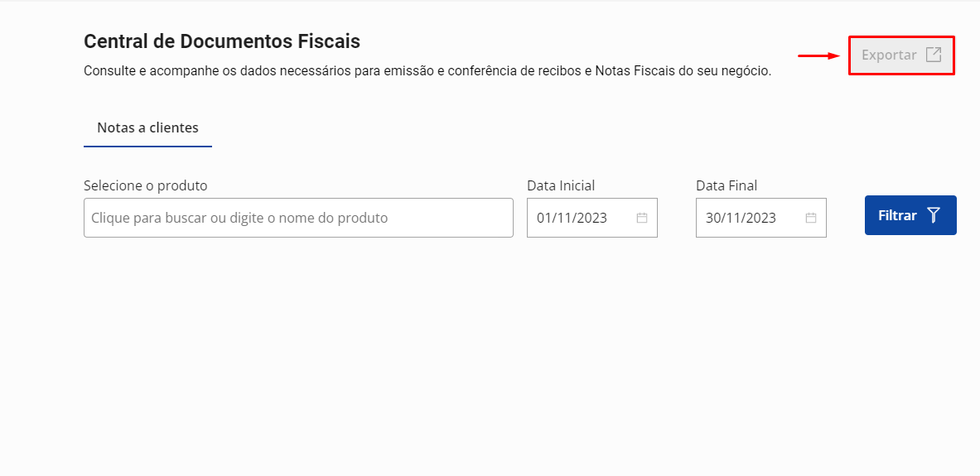Click the blue underline beneath Notas a clientes

[x=147, y=147]
